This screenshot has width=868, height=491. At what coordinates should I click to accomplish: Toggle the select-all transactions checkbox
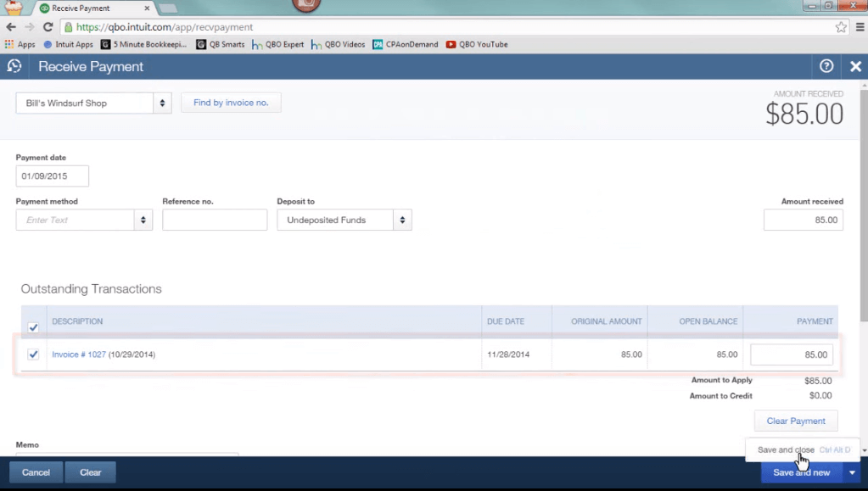pos(33,327)
